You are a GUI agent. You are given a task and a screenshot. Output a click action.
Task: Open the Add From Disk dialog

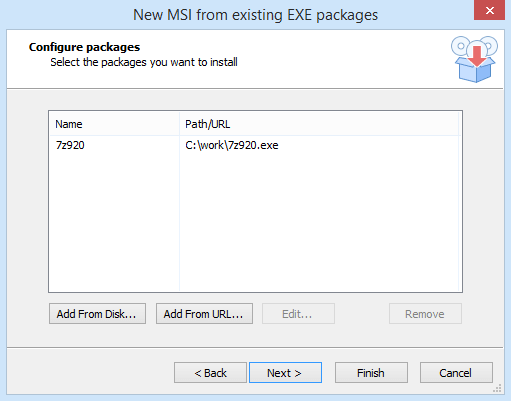[97, 314]
